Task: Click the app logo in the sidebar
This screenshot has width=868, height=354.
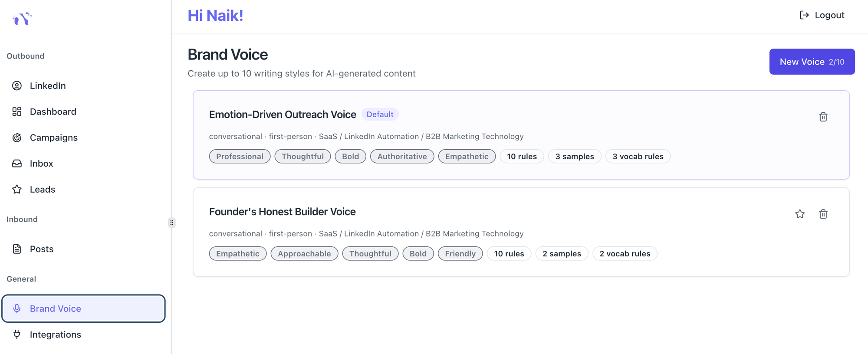Action: tap(22, 19)
